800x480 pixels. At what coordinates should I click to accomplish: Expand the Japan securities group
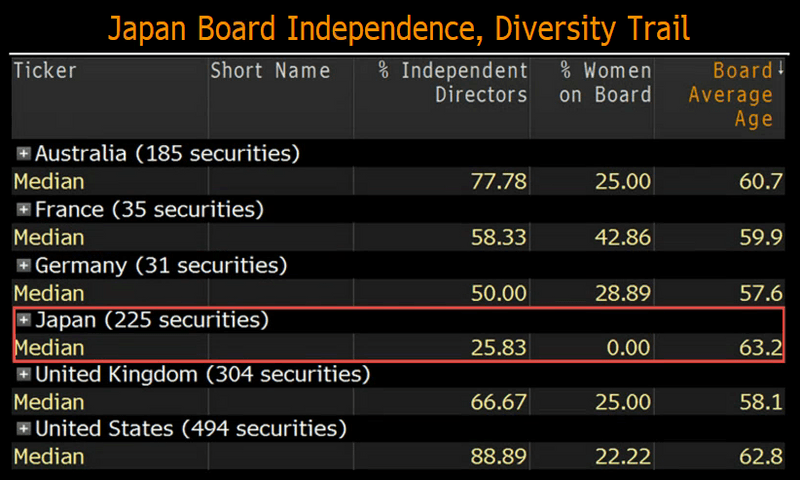(24, 321)
